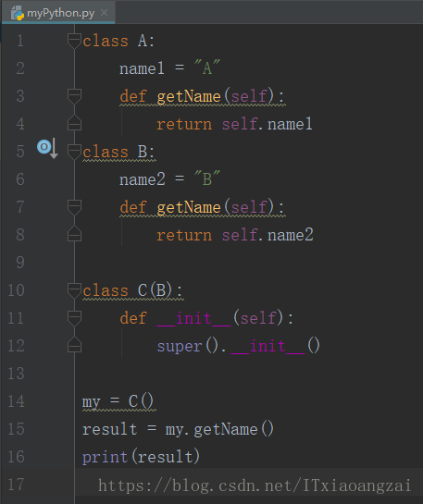Click 'name2 = "B"' on line 6

coord(169,179)
